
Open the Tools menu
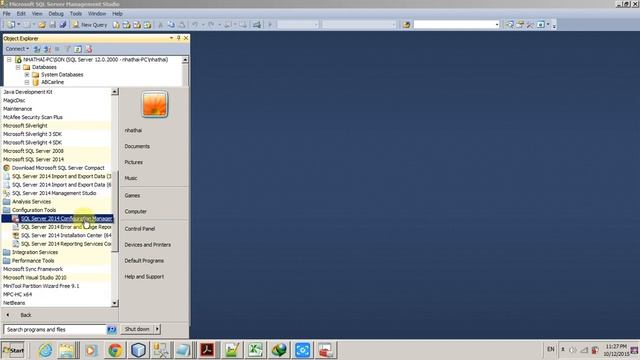click(x=76, y=13)
